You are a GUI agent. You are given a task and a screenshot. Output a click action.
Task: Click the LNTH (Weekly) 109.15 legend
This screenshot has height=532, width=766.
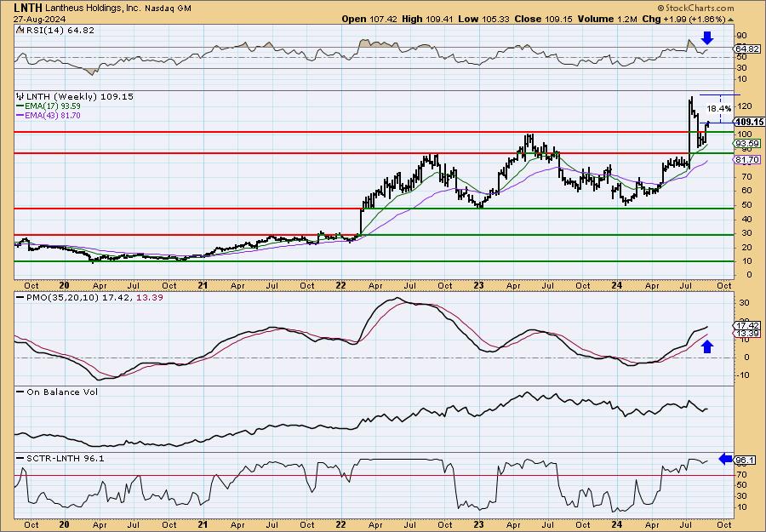[x=79, y=97]
